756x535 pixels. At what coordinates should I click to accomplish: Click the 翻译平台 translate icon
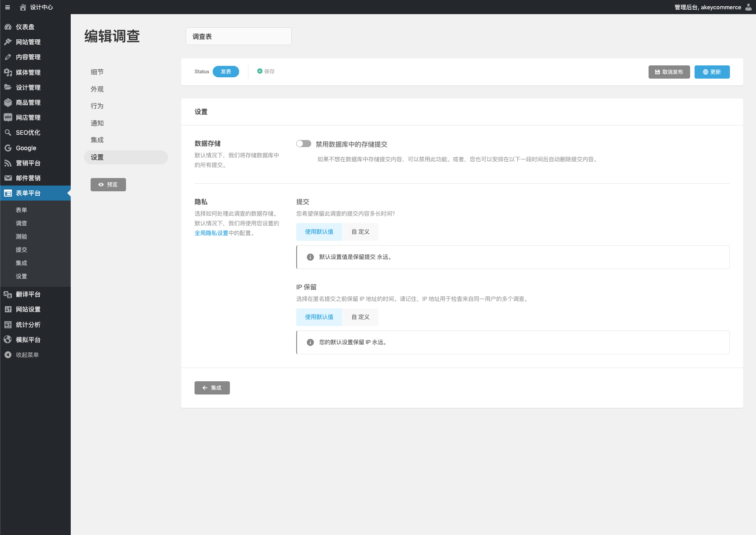(x=8, y=294)
